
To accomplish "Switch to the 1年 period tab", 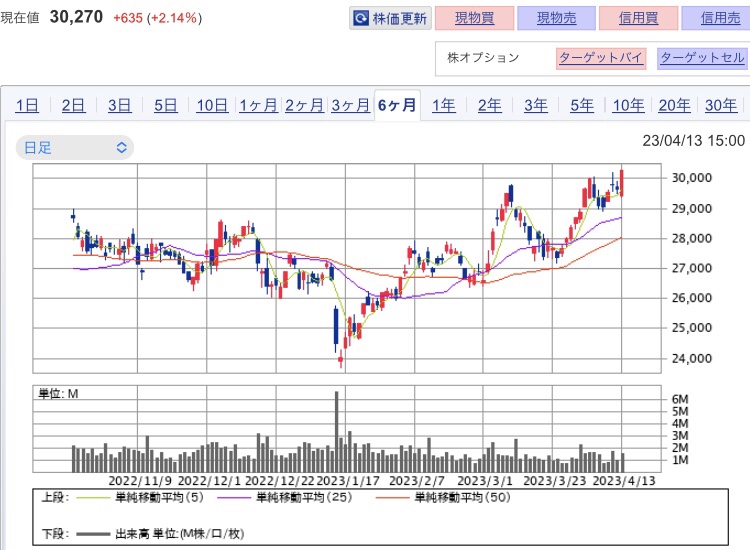I will 443,105.
